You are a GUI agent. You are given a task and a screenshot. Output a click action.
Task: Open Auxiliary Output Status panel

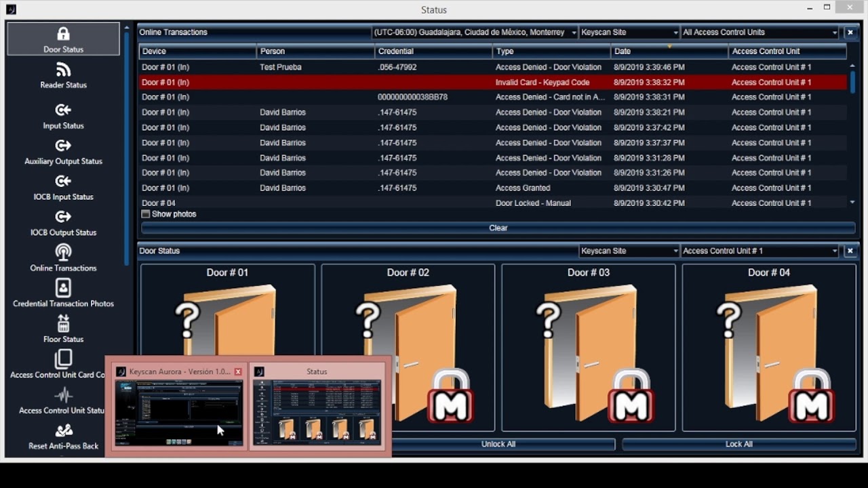(x=63, y=152)
